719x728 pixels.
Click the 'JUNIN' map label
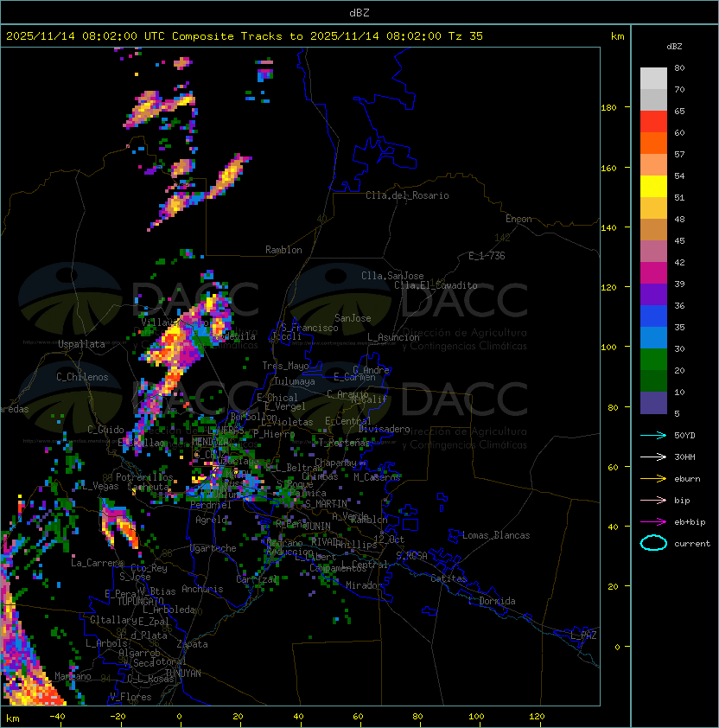(x=317, y=526)
